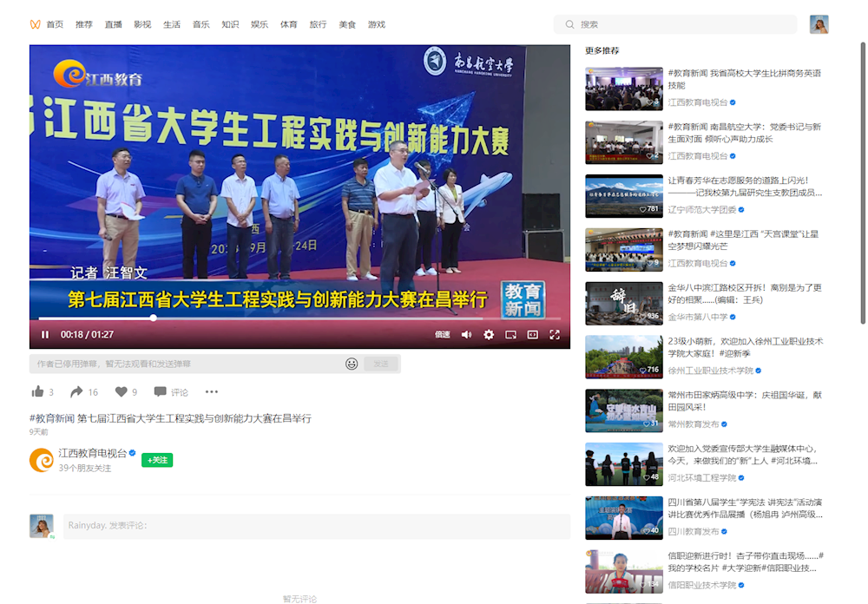Enter fullscreen mode

click(555, 335)
